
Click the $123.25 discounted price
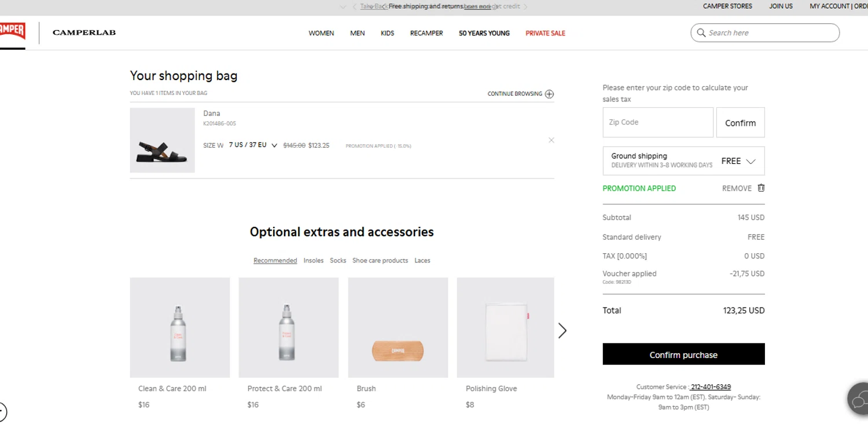(319, 145)
